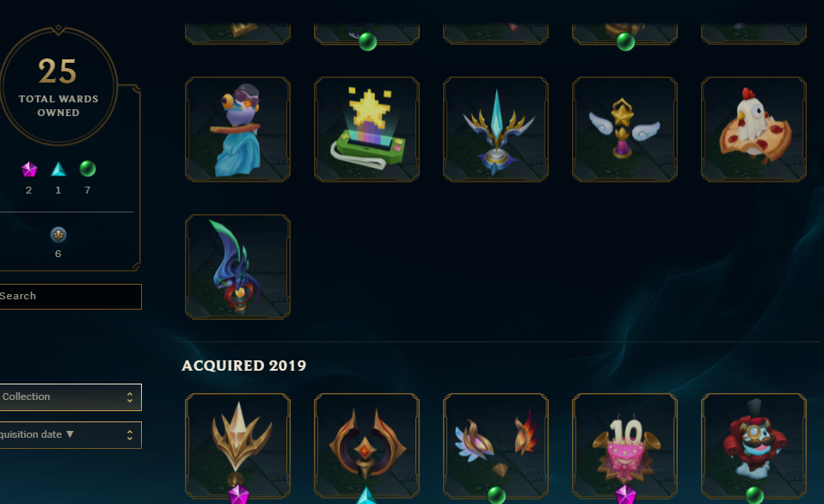This screenshot has height=504, width=824.
Task: Pick the Star Guardian winged ward
Action: (624, 129)
